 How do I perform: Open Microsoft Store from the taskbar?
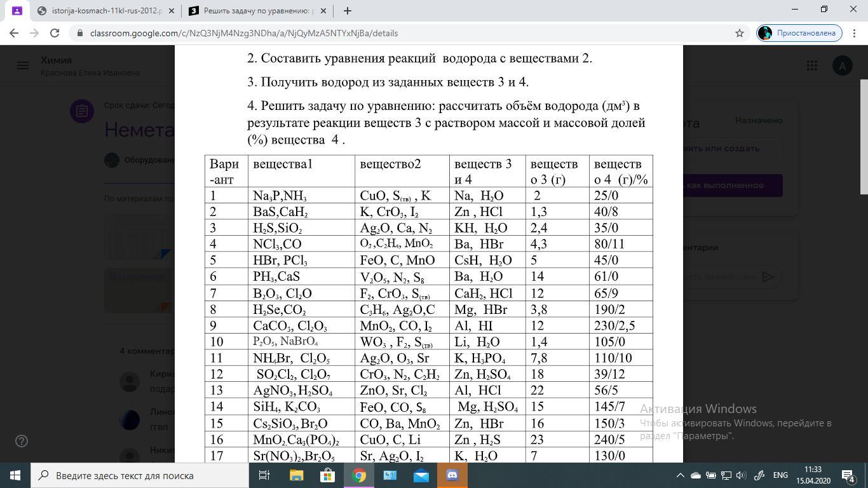point(327,475)
